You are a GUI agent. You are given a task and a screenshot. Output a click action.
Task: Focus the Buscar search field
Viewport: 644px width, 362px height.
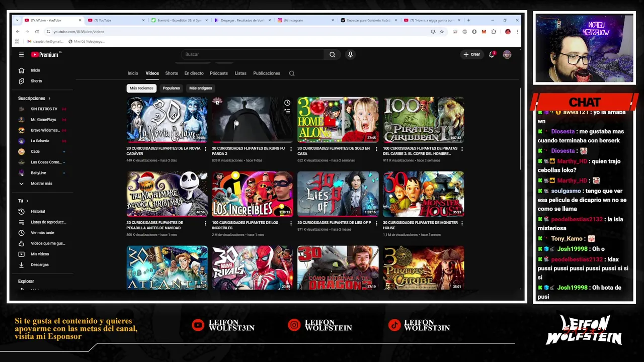pos(253,54)
